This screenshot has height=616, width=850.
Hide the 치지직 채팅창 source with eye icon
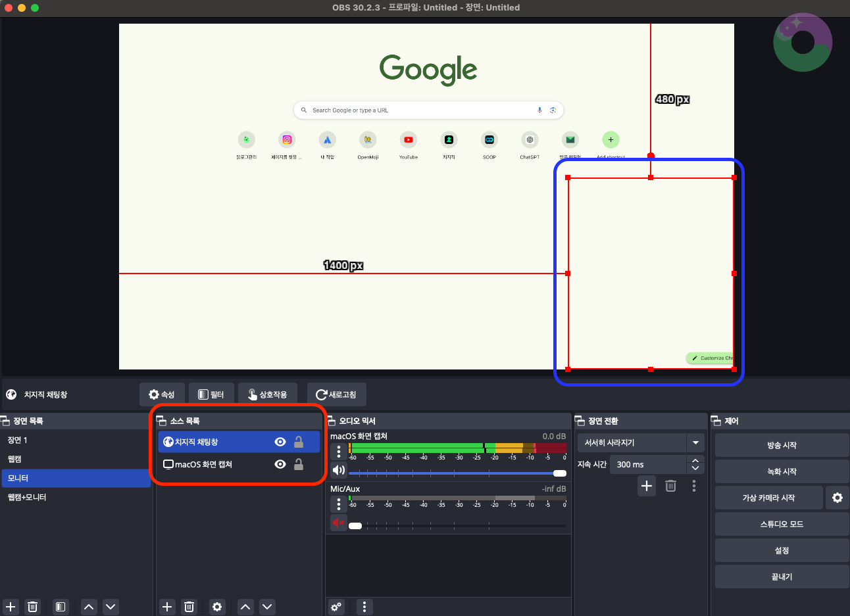click(x=280, y=442)
